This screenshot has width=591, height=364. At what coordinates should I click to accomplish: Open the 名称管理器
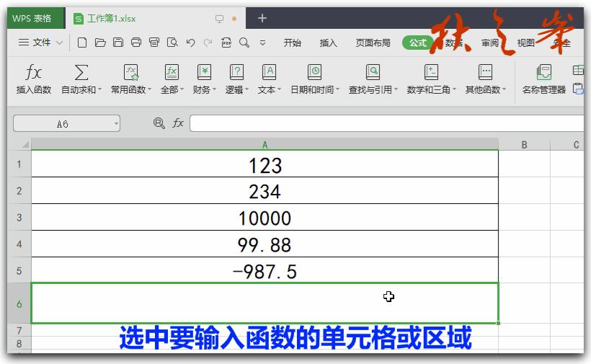point(544,79)
